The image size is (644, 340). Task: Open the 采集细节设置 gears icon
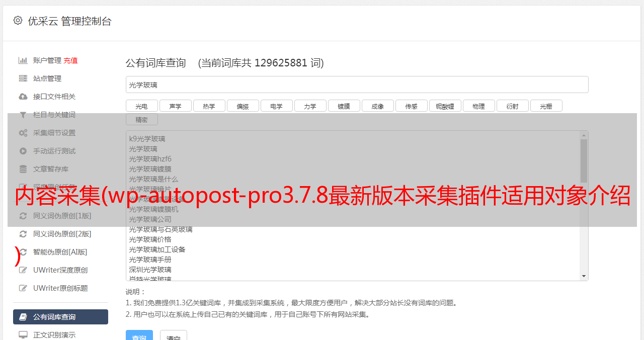pyautogui.click(x=23, y=133)
